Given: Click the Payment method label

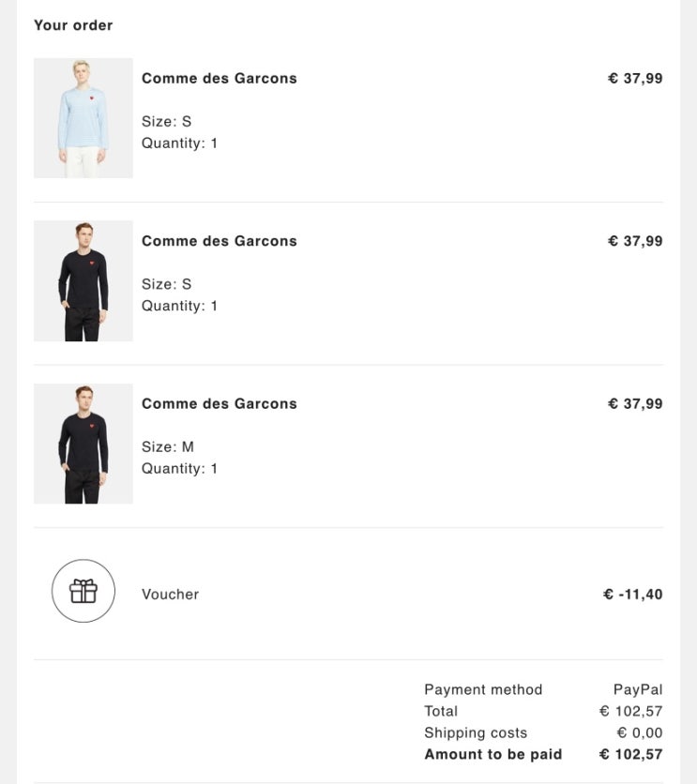Looking at the screenshot, I should (483, 690).
